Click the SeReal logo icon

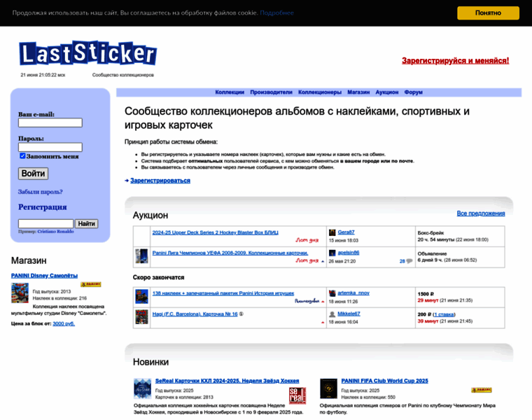(297, 395)
